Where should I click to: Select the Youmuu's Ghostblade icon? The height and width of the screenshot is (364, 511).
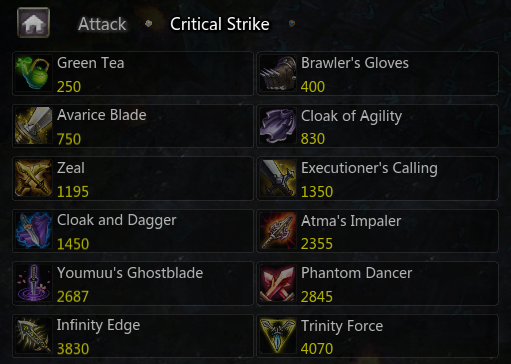click(33, 283)
